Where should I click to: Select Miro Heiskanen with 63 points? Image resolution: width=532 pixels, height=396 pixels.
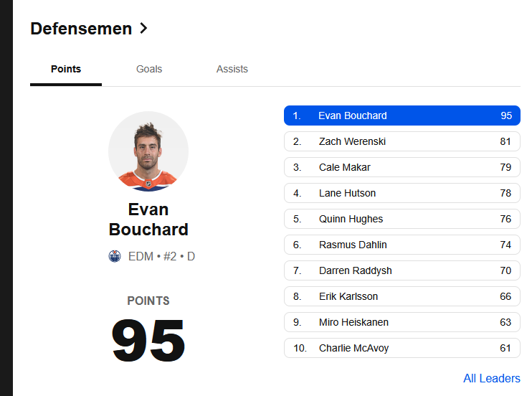[x=402, y=322]
